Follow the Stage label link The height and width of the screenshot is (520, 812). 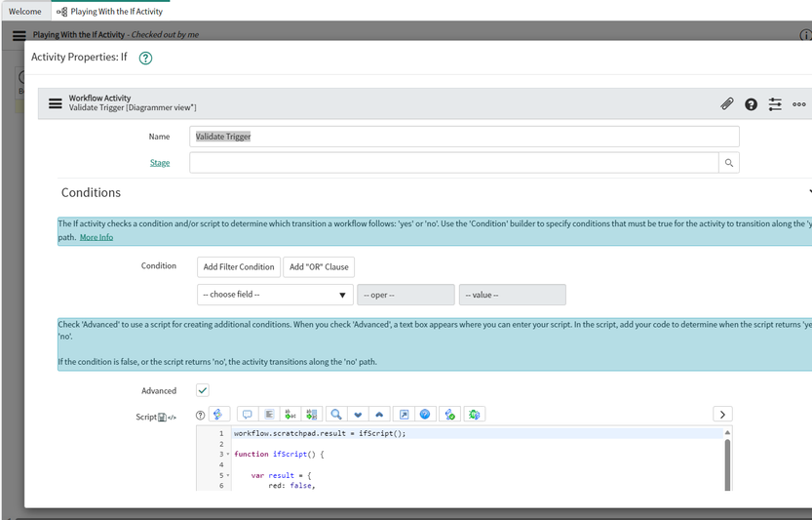click(160, 163)
